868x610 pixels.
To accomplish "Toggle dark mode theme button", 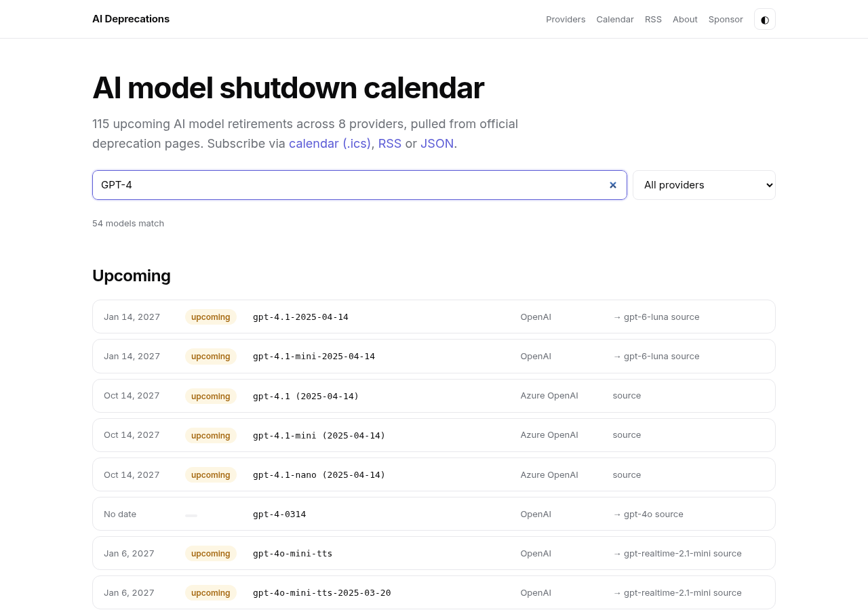I will tap(764, 19).
